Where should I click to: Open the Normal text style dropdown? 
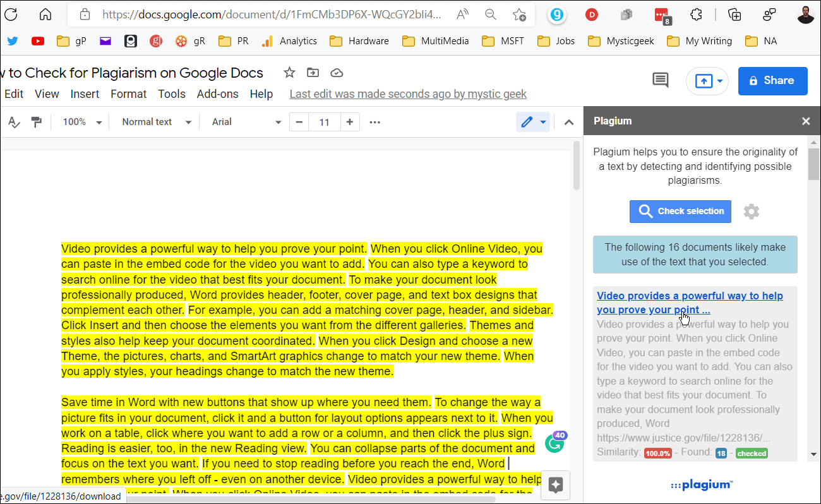click(157, 122)
